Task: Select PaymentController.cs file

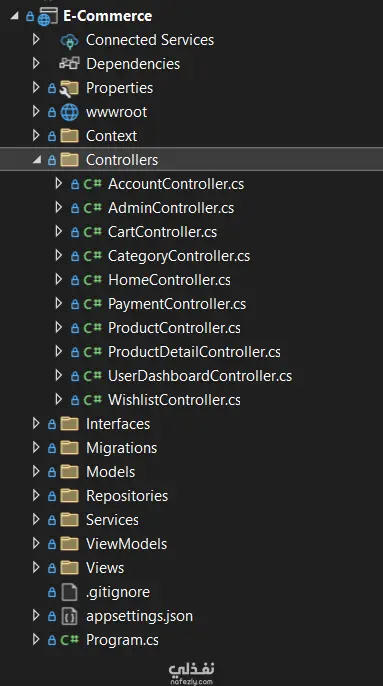Action: [x=177, y=304]
